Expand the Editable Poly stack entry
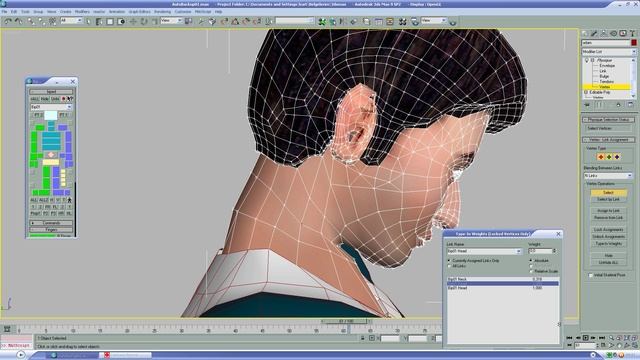Image resolution: width=640 pixels, height=360 pixels. click(587, 92)
